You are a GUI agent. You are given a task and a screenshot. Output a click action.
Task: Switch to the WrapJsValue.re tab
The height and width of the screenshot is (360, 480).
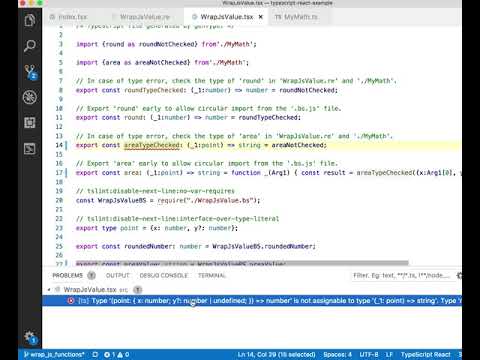coord(144,17)
